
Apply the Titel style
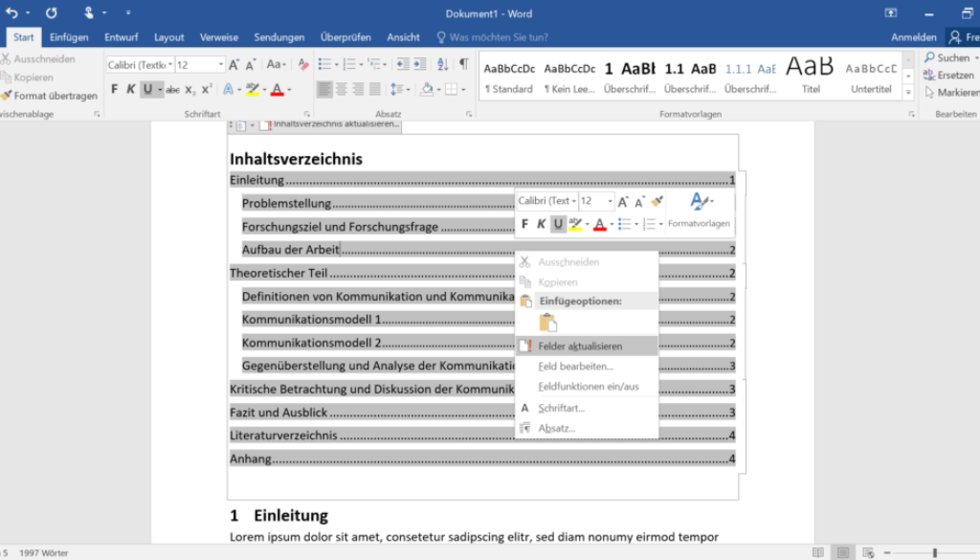coord(810,76)
